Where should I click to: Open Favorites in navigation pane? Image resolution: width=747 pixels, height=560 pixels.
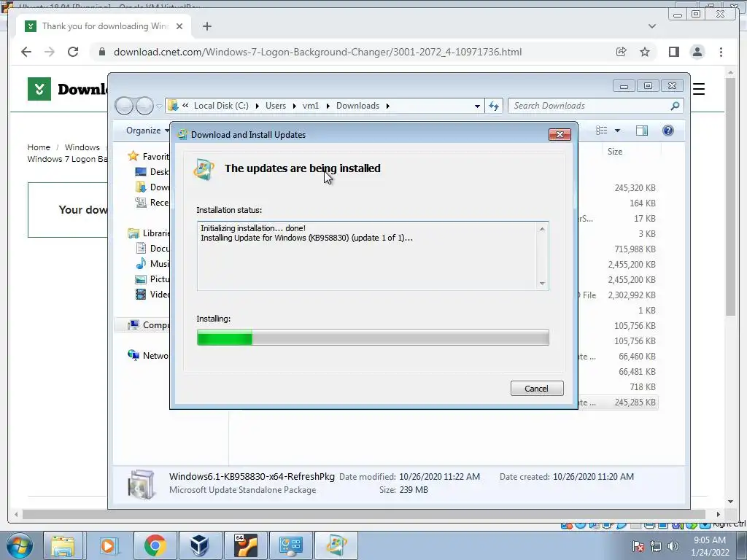coord(149,156)
